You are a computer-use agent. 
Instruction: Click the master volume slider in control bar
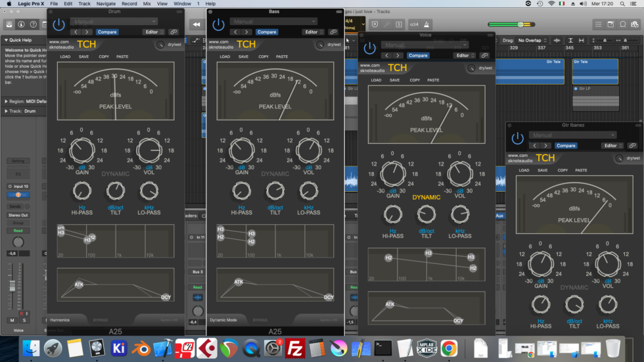511,24
